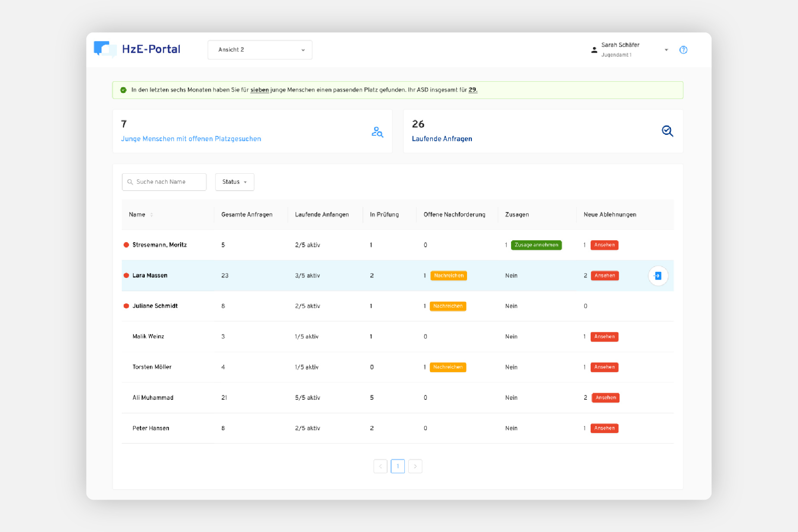
Task: Click Nachreichen for Lara Massen
Action: [x=448, y=276]
